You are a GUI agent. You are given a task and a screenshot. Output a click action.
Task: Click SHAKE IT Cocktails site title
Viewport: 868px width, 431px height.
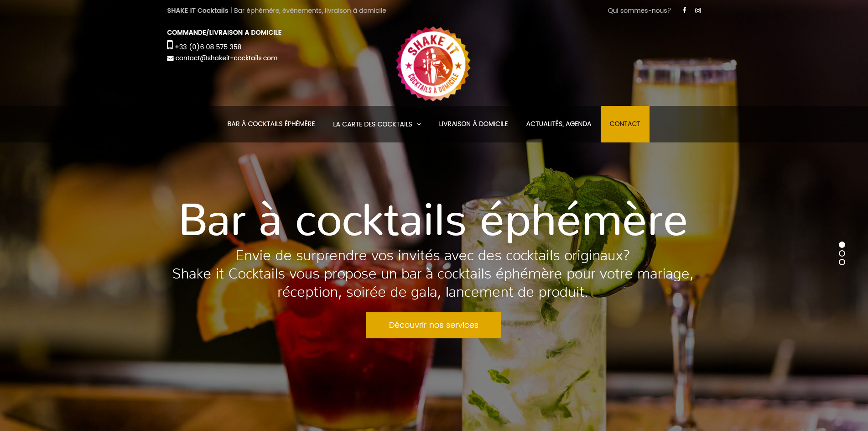click(x=198, y=11)
